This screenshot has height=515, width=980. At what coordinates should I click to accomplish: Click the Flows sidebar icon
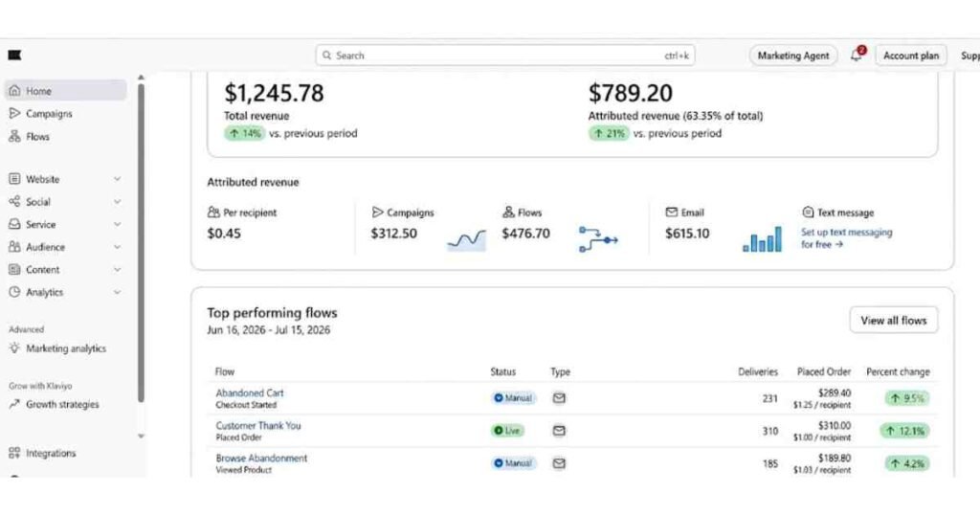pyautogui.click(x=14, y=136)
